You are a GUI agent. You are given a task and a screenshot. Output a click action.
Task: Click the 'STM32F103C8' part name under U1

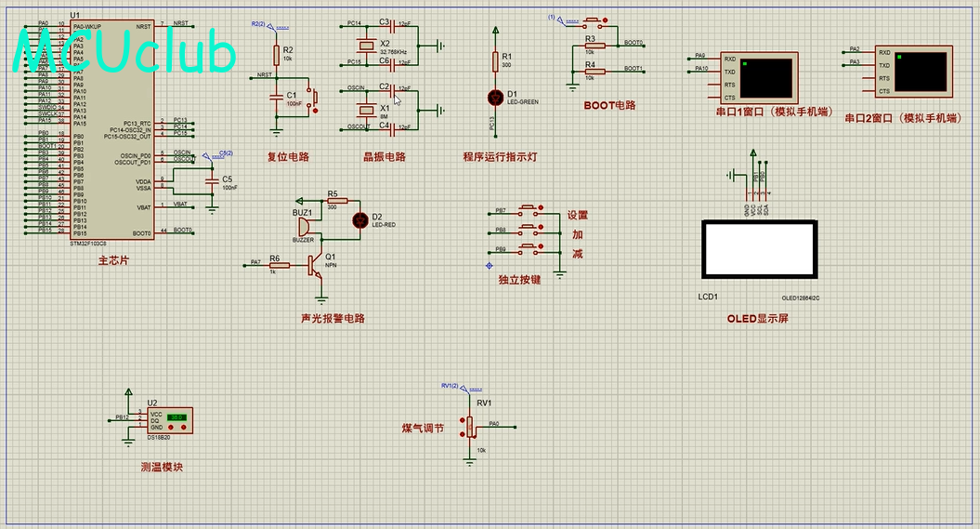[x=88, y=244]
